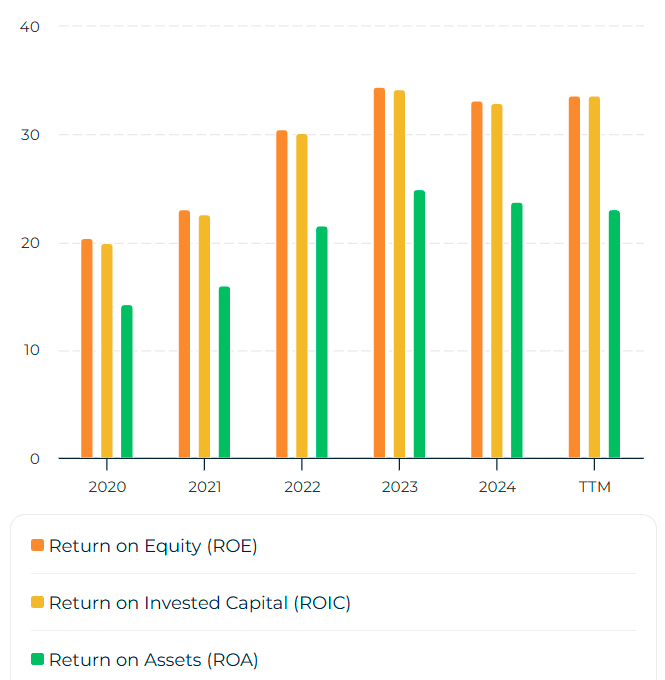Select the TTM green ROA bar
Screen dimensions: 665x680
click(x=614, y=334)
